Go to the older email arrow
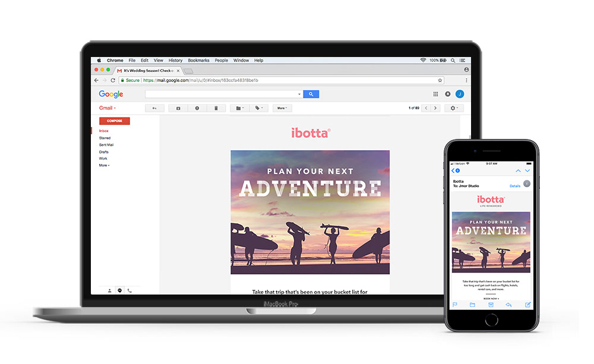Viewport: 594px width, 364px height. (x=435, y=108)
